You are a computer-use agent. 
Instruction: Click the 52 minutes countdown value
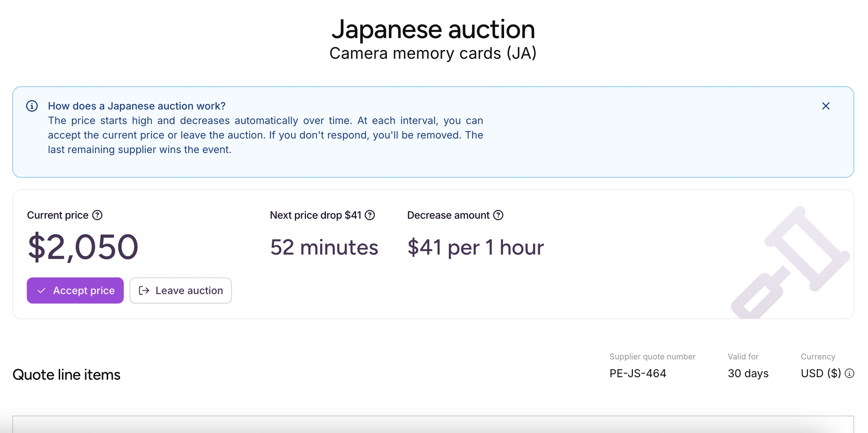click(324, 247)
